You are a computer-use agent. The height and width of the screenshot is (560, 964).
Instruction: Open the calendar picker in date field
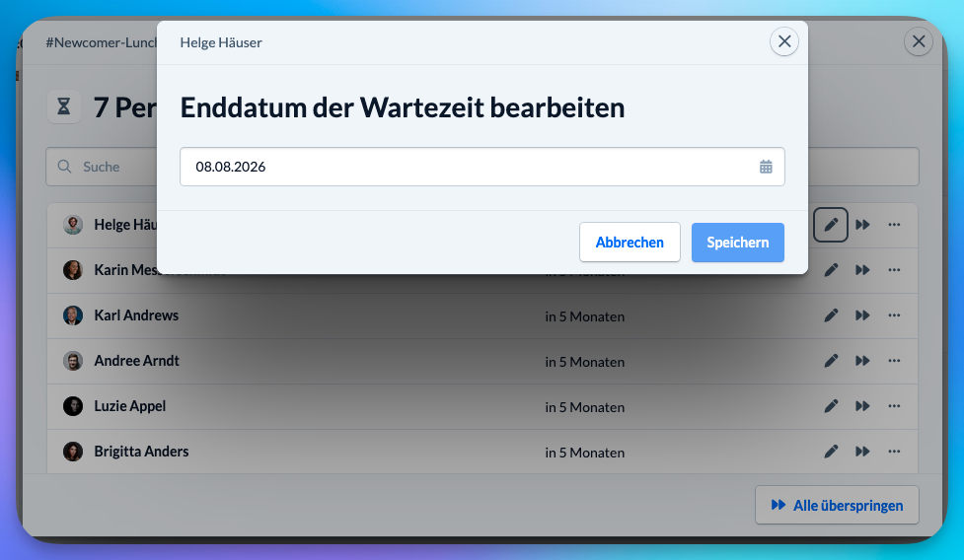766,167
